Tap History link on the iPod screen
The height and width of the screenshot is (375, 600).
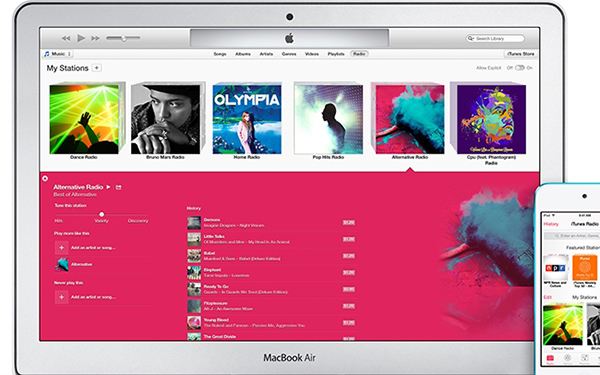551,224
